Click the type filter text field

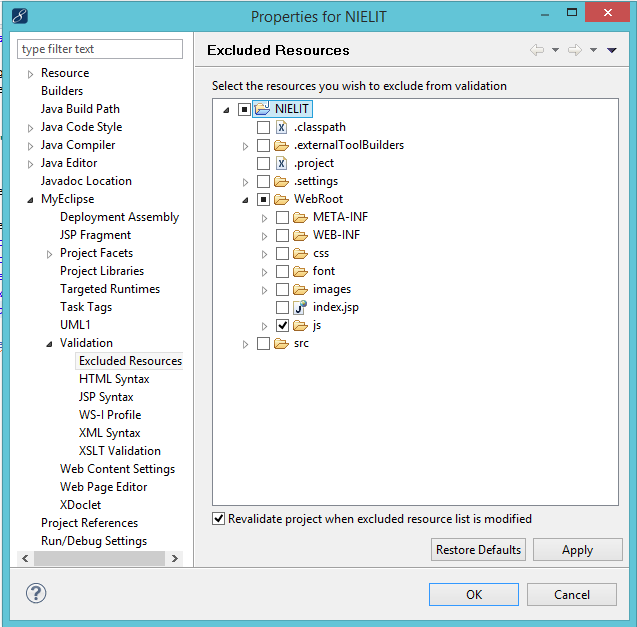100,49
